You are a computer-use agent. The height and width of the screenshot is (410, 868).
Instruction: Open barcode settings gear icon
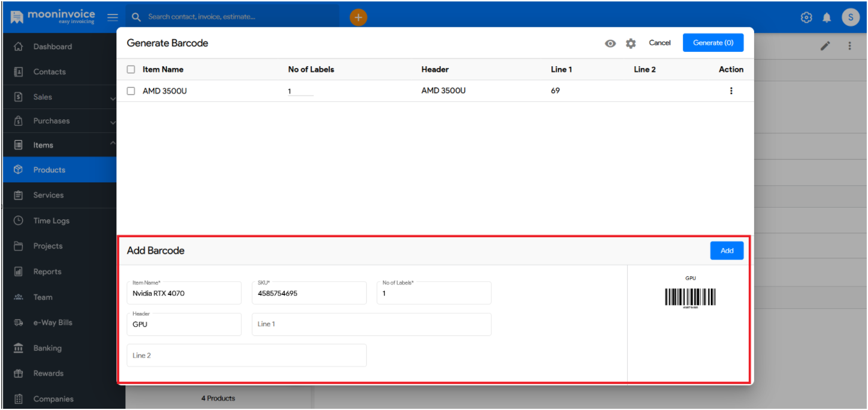click(x=631, y=43)
